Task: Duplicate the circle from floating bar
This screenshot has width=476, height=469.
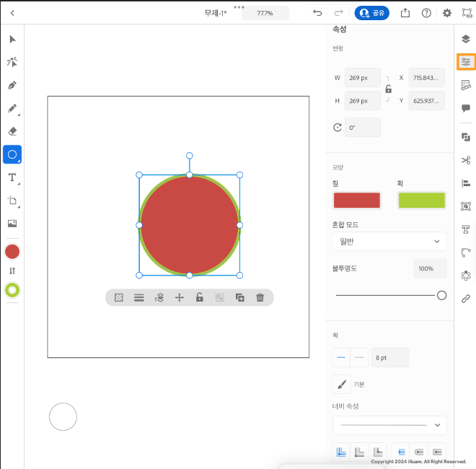Action: coord(240,297)
